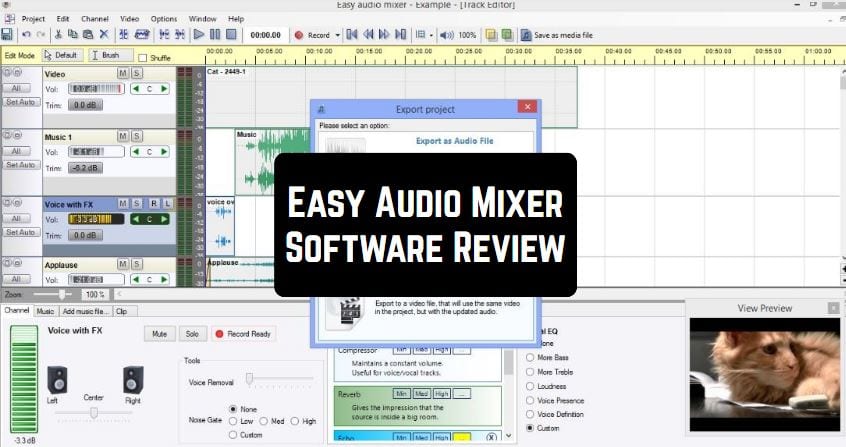Click the Right speaker icon

click(133, 380)
